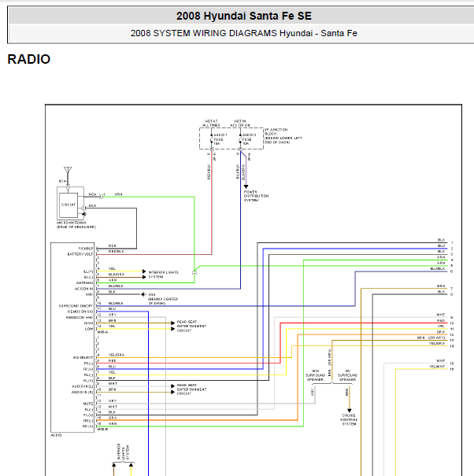474x476 pixels.
Task: Click the W/O SURROUND SPEAKER label
Action: coord(316,375)
